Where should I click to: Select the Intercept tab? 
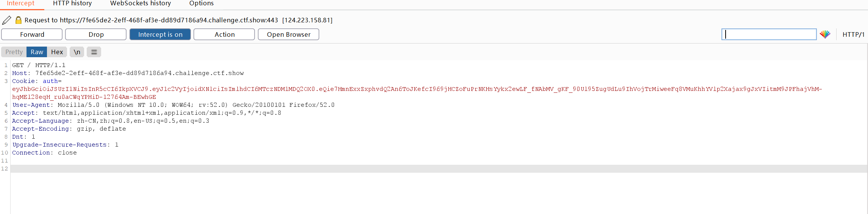click(20, 3)
